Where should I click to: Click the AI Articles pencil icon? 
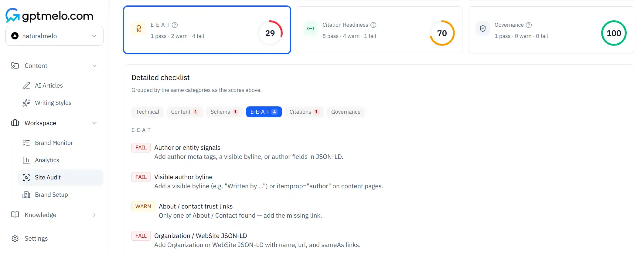[x=26, y=86]
